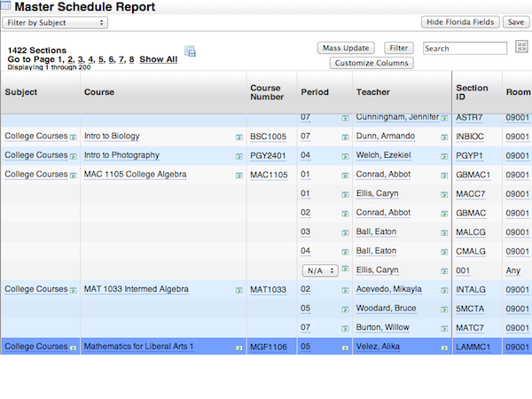532x399 pixels.
Task: Sort by the Teacher column header
Action: point(372,91)
